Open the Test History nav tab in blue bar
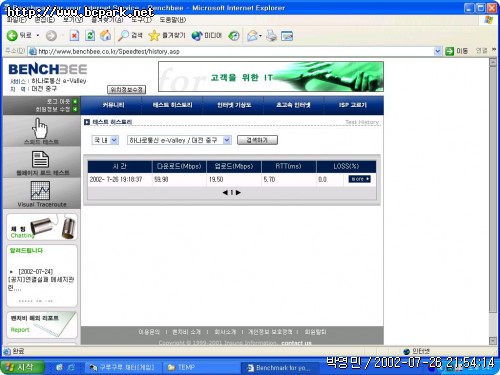Viewport: 500px width, 375px height. 172,105
